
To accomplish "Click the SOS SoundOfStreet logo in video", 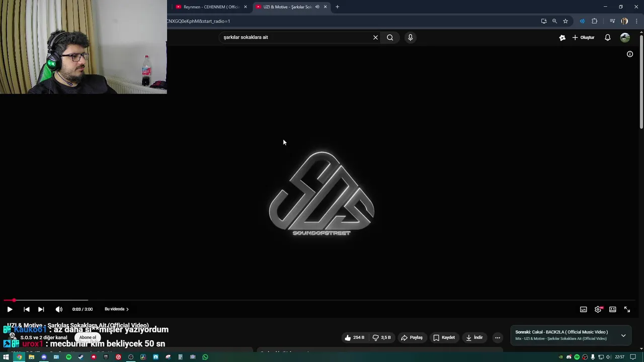I will [321, 194].
